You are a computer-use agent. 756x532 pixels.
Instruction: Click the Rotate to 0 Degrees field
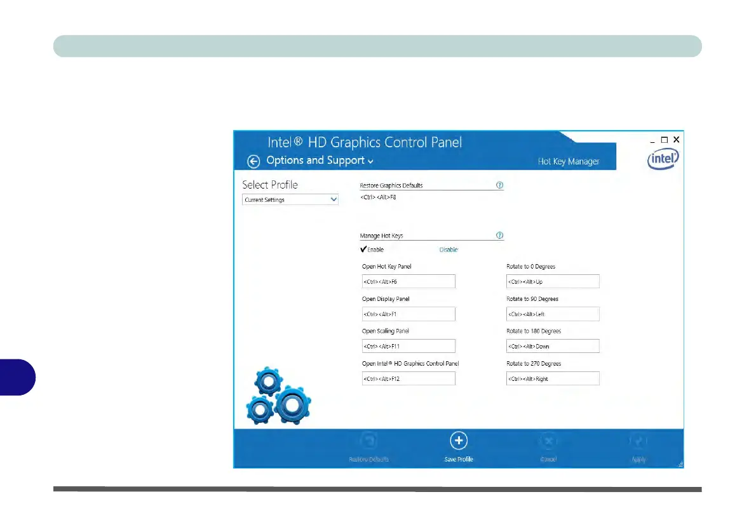[x=553, y=281]
